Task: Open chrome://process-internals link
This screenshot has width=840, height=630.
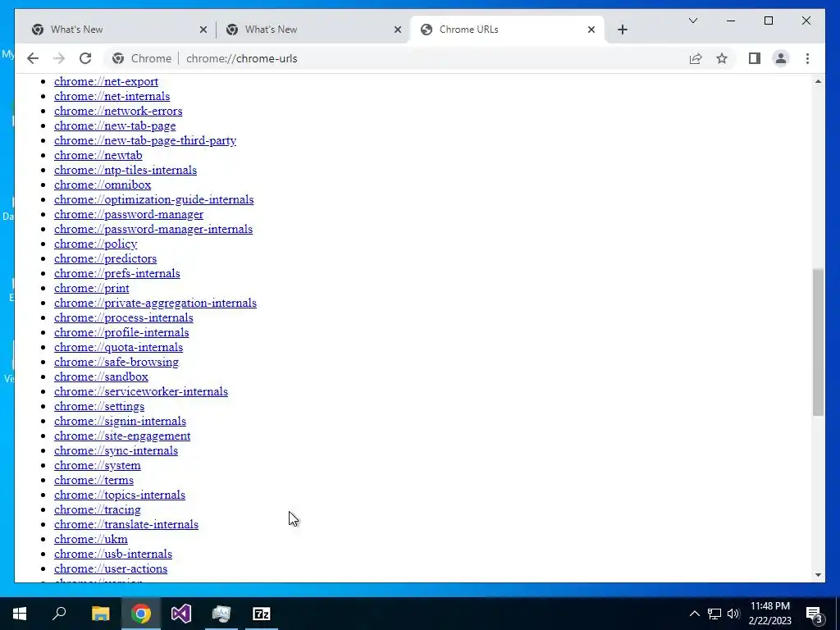Action: pyautogui.click(x=124, y=317)
